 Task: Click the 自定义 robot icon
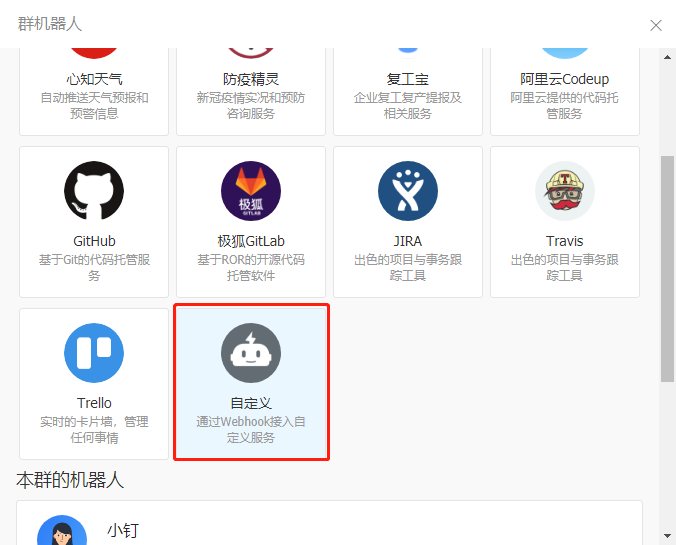click(x=251, y=353)
